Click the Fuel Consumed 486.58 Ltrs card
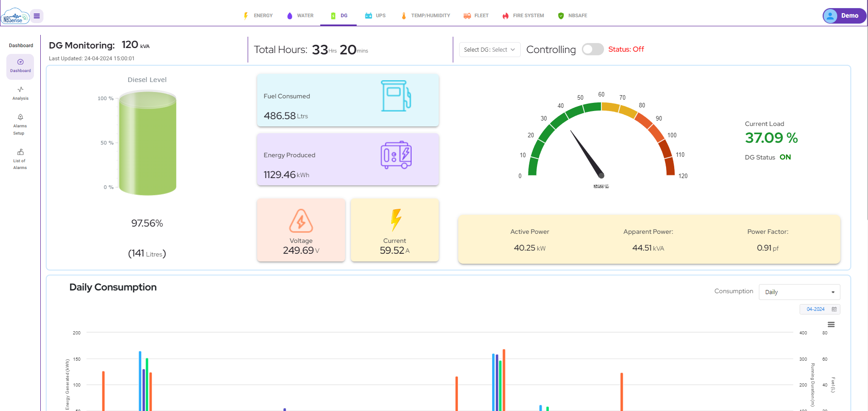The image size is (868, 411). pos(348,100)
